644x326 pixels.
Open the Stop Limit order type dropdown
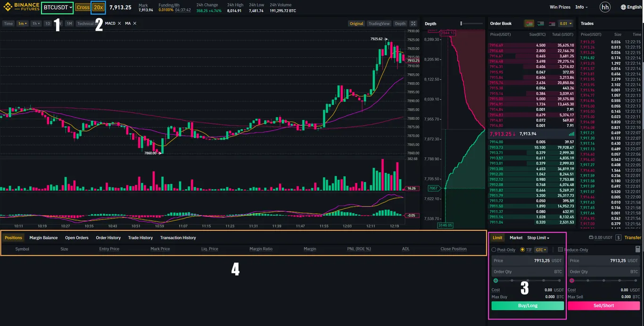tap(538, 238)
